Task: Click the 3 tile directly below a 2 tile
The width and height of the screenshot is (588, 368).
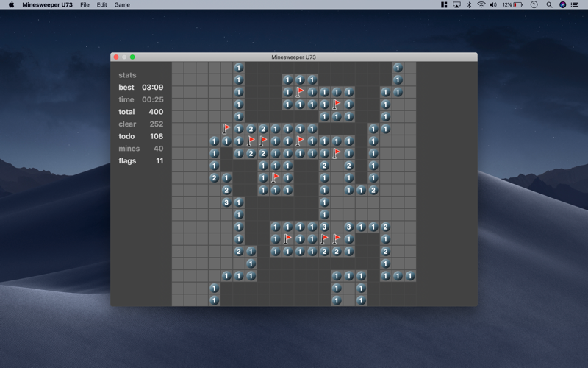Action: point(226,202)
